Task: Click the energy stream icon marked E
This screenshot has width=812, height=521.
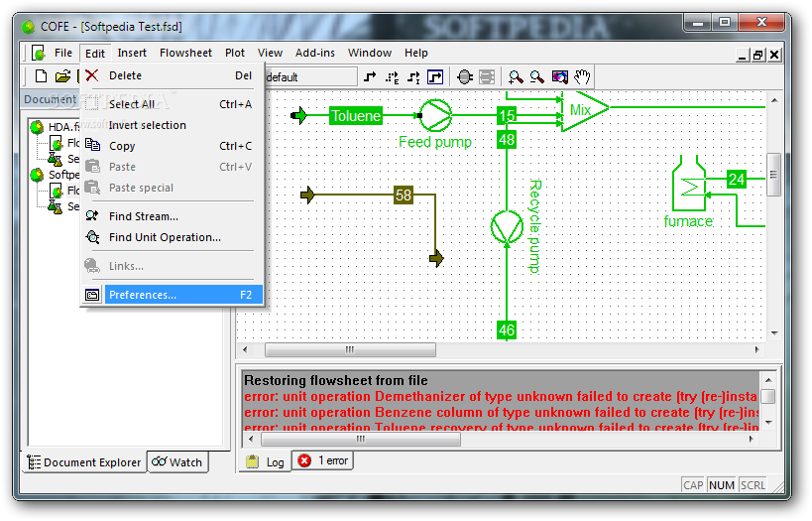Action: tap(392, 77)
